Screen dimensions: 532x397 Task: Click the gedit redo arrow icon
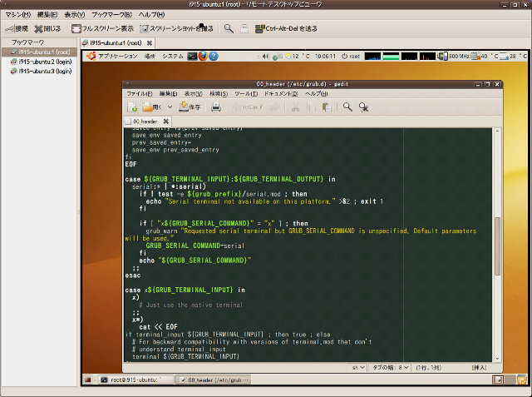274,107
